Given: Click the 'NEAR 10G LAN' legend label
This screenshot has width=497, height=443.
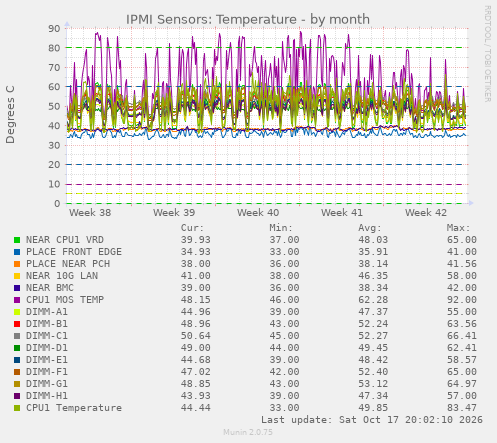Looking at the screenshot, I should coord(62,276).
